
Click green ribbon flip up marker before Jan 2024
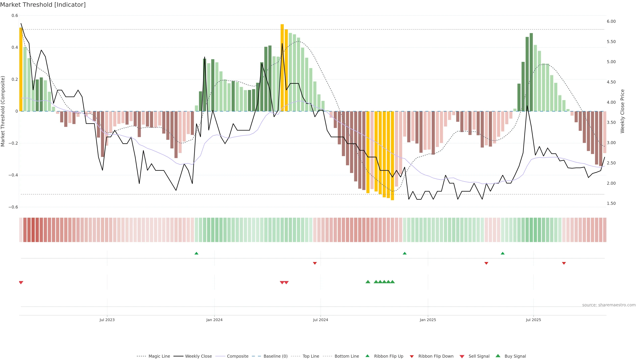click(197, 253)
